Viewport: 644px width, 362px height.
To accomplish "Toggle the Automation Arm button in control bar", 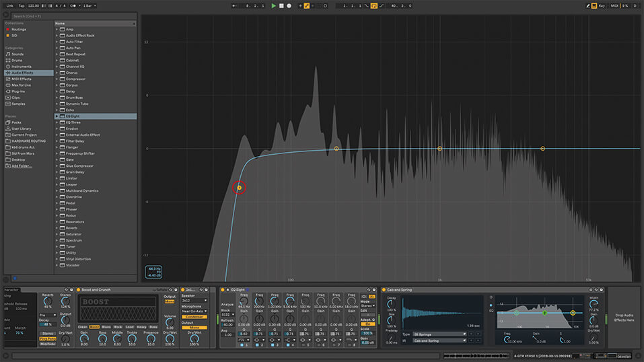I will point(307,6).
